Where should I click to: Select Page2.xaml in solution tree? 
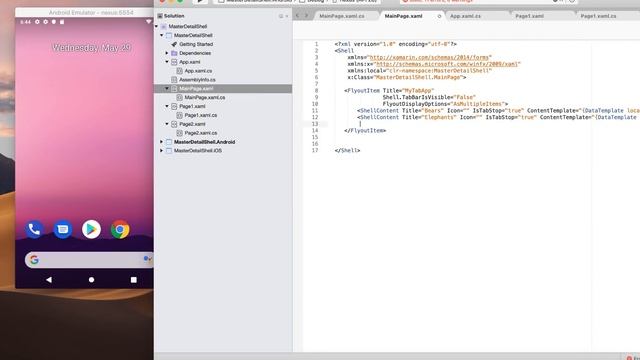tap(192, 124)
